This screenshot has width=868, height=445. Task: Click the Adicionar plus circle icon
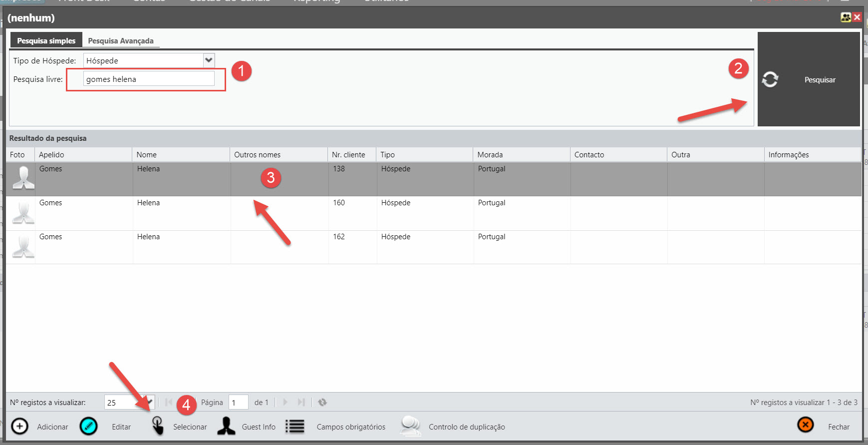click(x=20, y=427)
